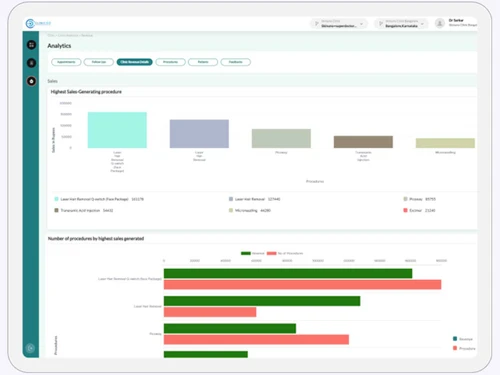
Task: Click the breadcrumb path above Analytics
Action: [x=70, y=35]
